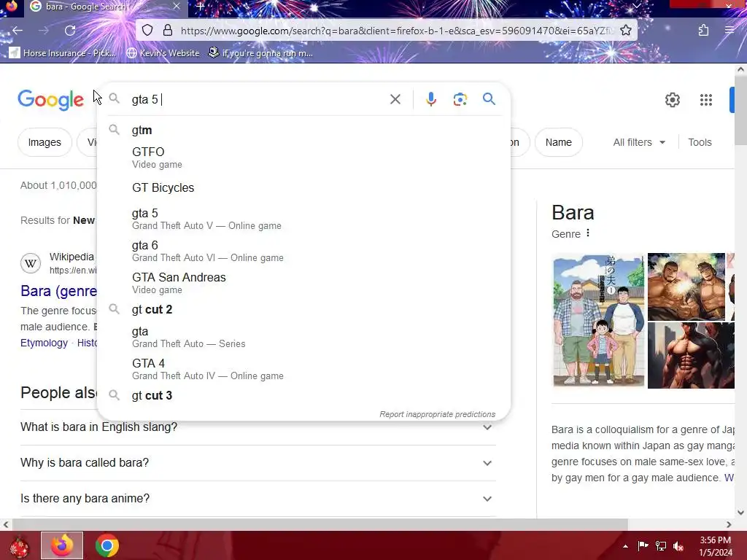Go back to the previous page

tap(18, 31)
